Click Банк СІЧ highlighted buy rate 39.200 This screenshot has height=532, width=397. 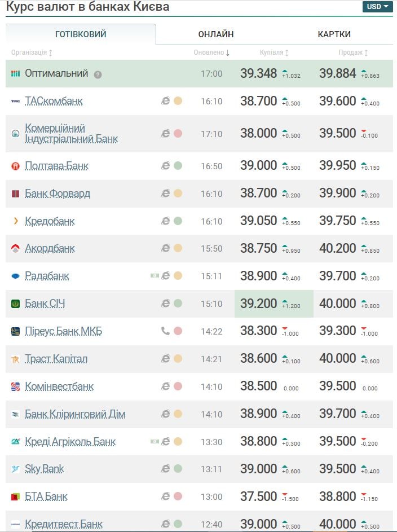[x=259, y=304]
